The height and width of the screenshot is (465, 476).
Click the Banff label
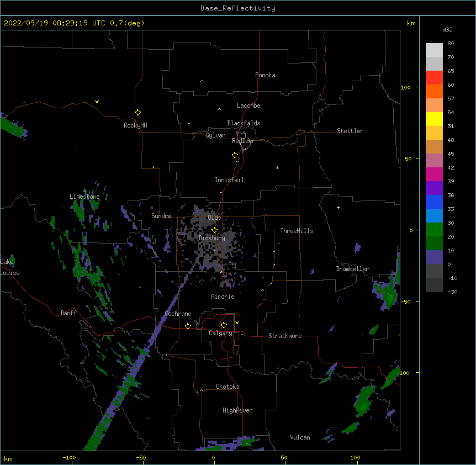click(x=68, y=313)
